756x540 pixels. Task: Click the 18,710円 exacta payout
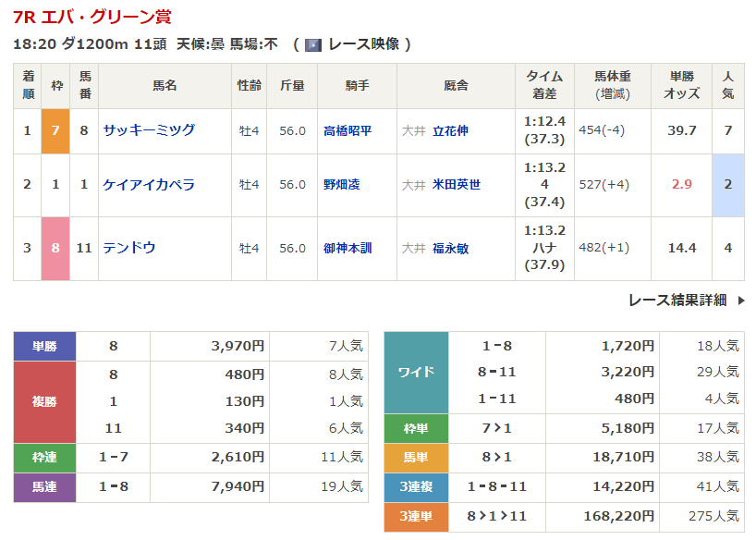[x=623, y=457]
